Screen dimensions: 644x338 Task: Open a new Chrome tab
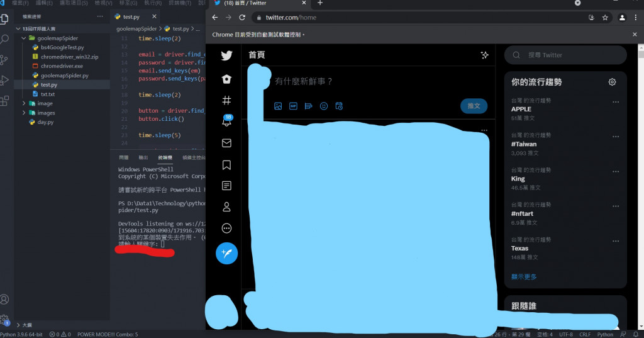[x=320, y=3]
